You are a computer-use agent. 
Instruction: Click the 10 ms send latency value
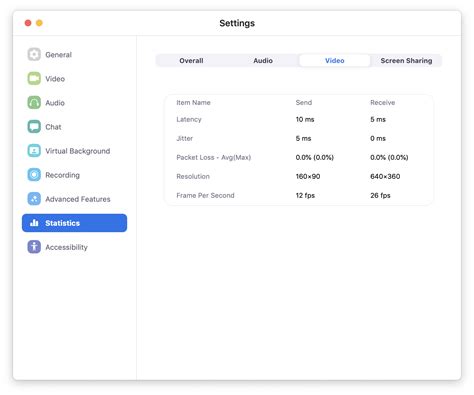[x=305, y=119]
